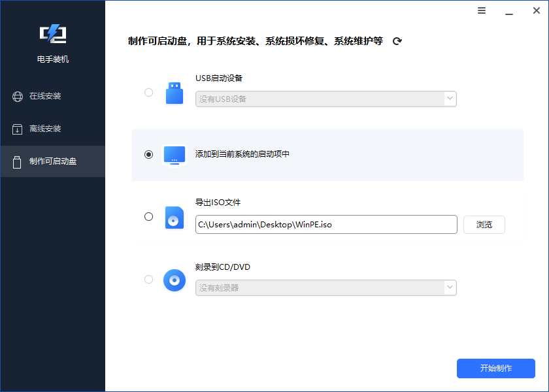Click the bootable disk icon beside 制作可启动盘
The height and width of the screenshot is (392, 549).
click(17, 161)
